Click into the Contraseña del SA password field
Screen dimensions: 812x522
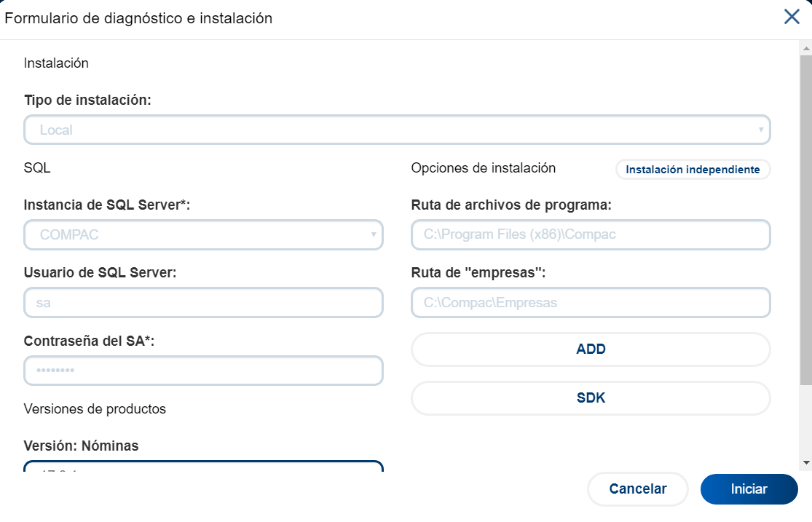203,371
